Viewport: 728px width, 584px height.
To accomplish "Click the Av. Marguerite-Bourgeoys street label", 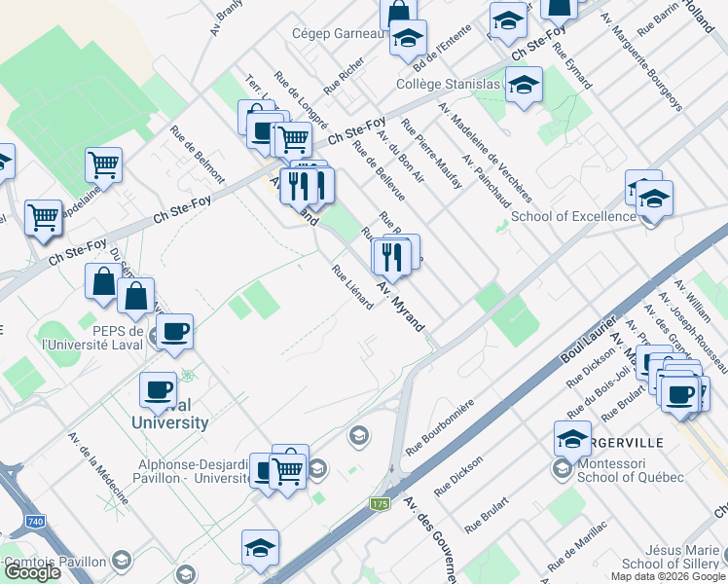I will (641, 61).
